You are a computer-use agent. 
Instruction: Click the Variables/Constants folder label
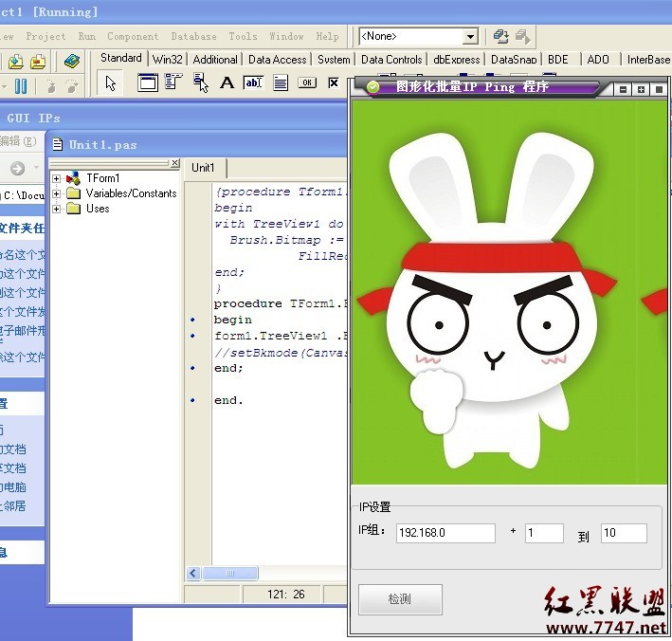(131, 193)
